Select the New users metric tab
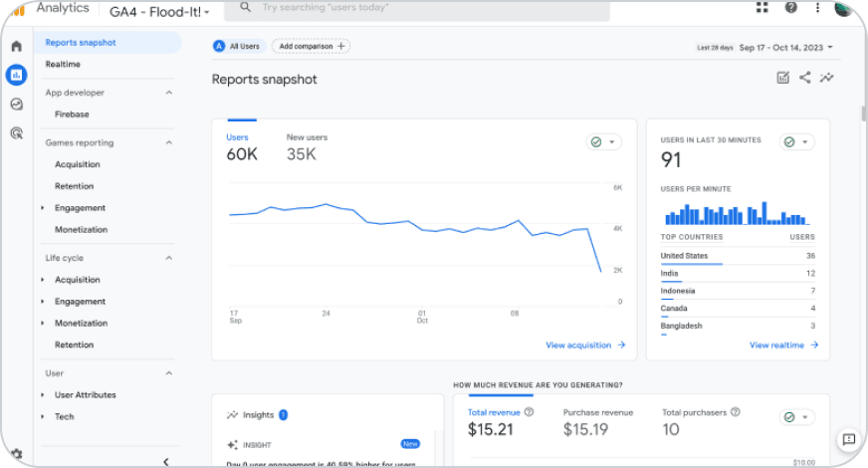 pyautogui.click(x=307, y=147)
